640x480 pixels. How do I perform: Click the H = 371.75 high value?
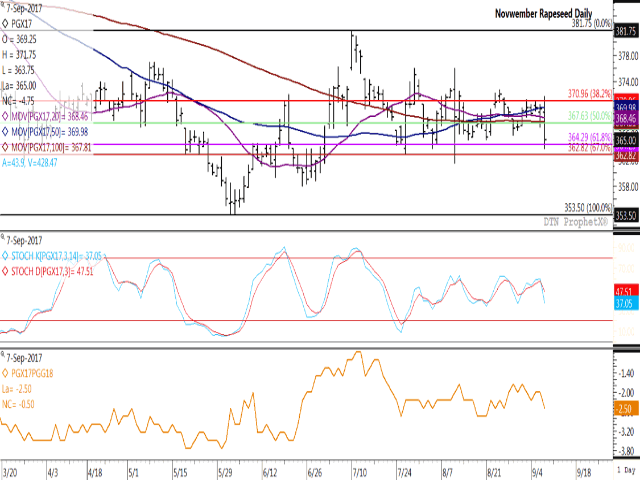coord(19,55)
